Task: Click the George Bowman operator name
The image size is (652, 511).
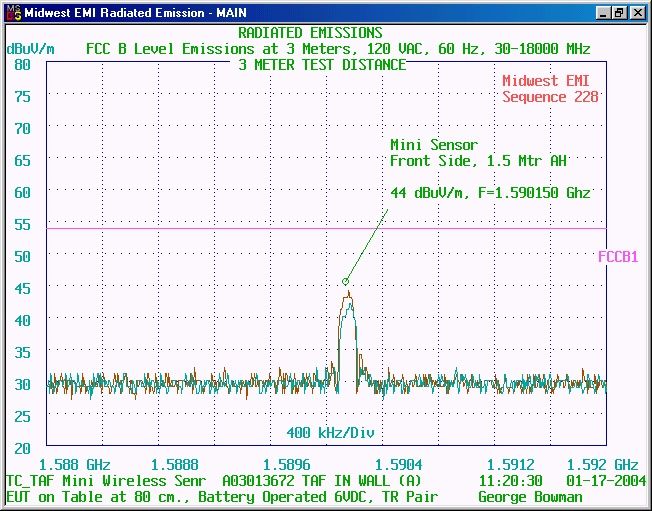Action: tap(530, 496)
